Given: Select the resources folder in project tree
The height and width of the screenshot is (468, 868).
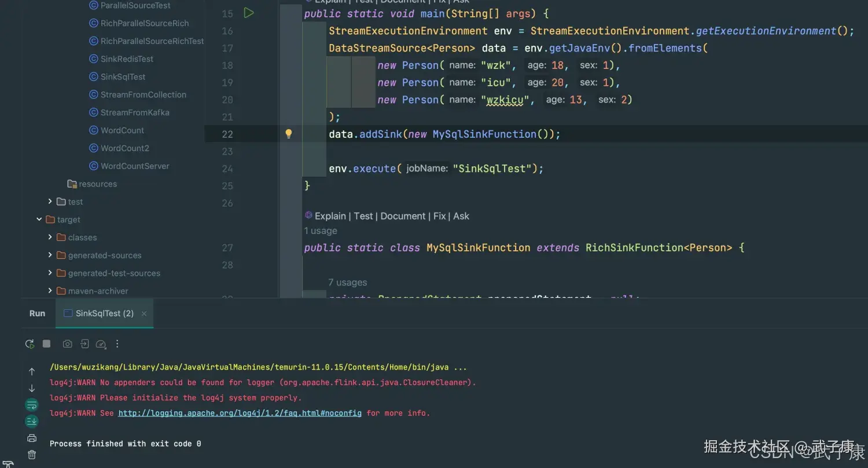Looking at the screenshot, I should click(x=92, y=184).
